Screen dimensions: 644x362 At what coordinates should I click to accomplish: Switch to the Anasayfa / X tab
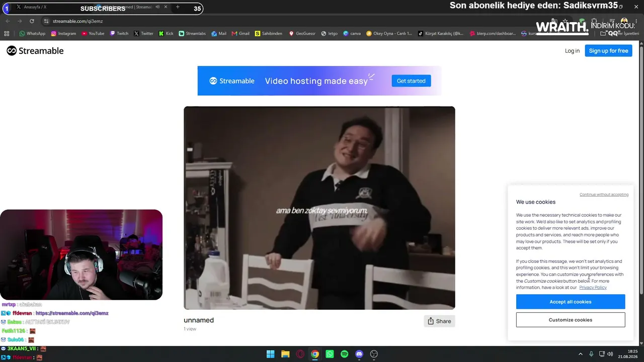click(x=36, y=7)
